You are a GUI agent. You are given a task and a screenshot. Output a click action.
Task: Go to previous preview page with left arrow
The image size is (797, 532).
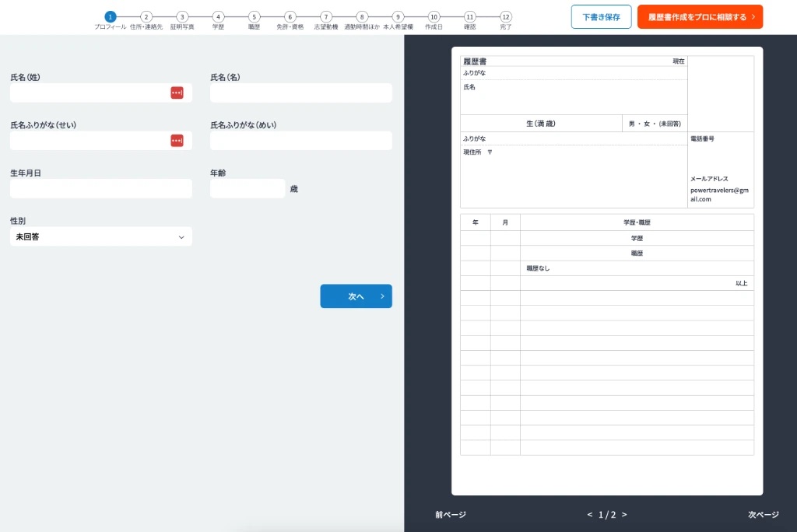[x=589, y=514]
